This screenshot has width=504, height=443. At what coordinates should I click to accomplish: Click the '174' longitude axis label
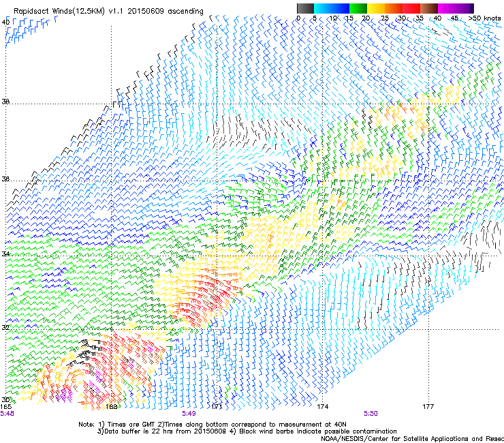pos(322,407)
